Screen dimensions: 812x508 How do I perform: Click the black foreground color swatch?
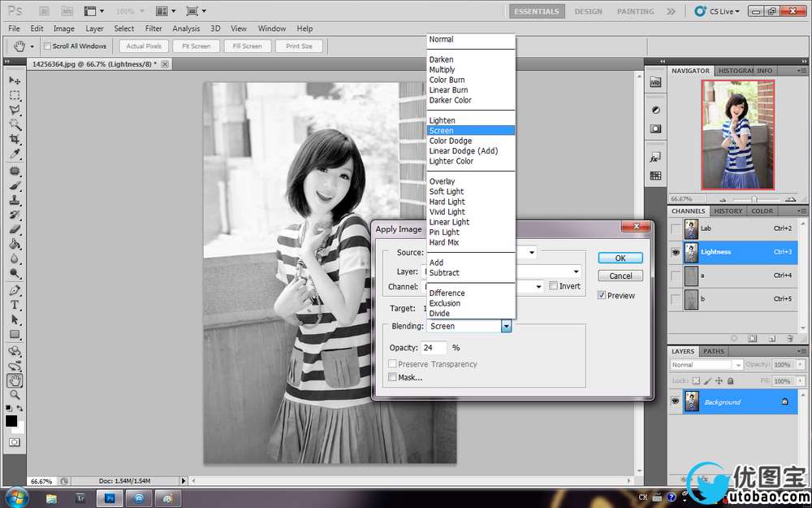coord(11,420)
